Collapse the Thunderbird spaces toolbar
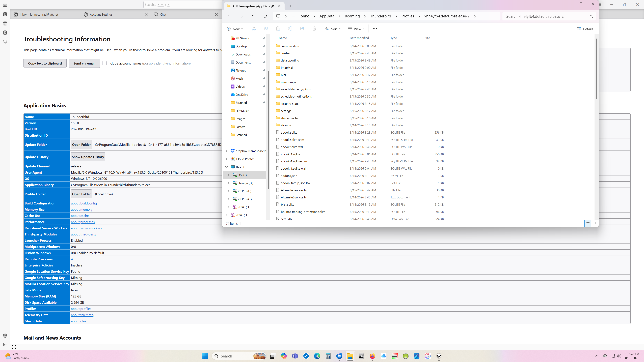This screenshot has height=362, width=644. (5, 345)
